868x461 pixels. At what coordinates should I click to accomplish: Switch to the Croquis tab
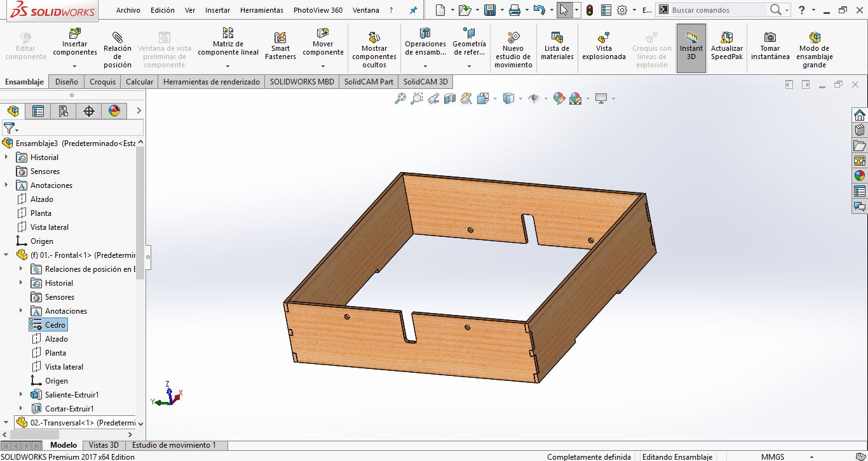(102, 82)
